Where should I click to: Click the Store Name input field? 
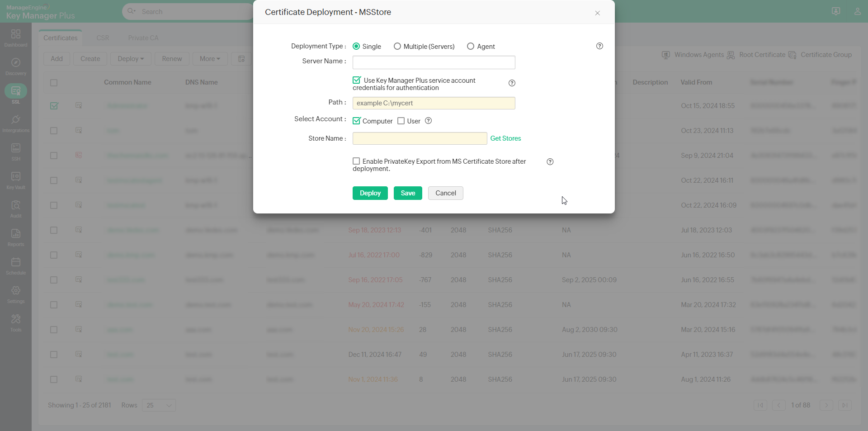click(x=420, y=138)
